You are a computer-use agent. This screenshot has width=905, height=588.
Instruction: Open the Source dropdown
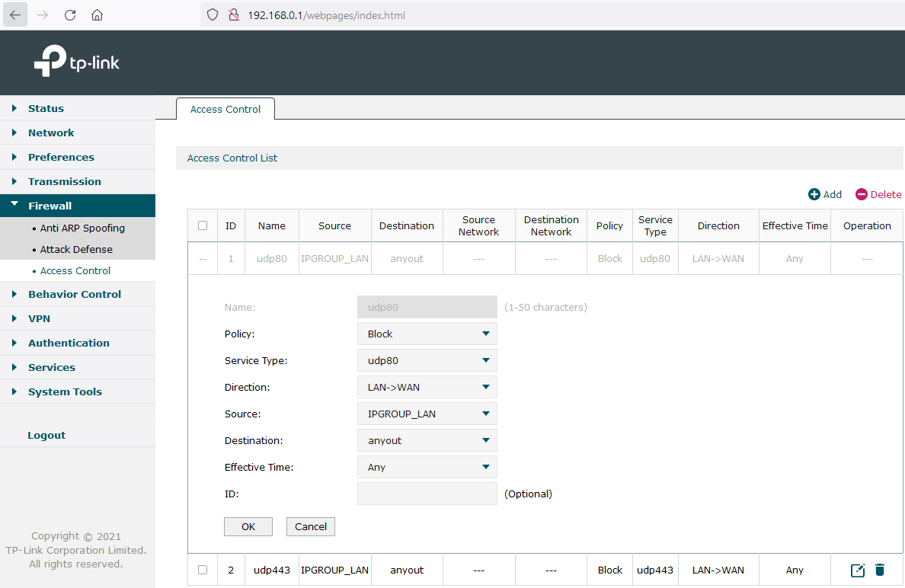click(427, 414)
